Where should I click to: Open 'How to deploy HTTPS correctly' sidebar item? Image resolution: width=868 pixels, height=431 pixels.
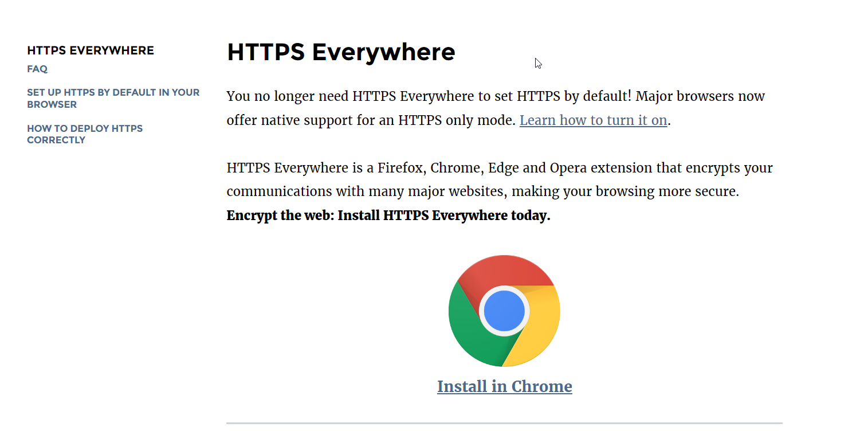(x=85, y=134)
